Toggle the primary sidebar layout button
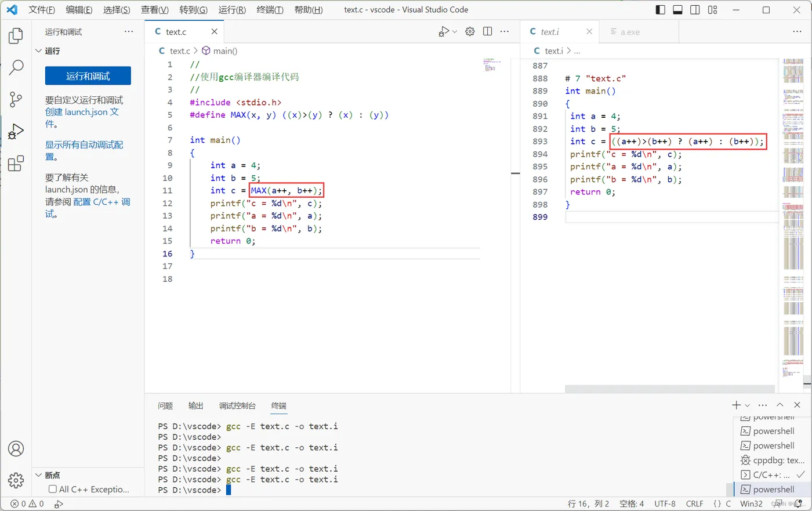812x511 pixels. click(660, 10)
